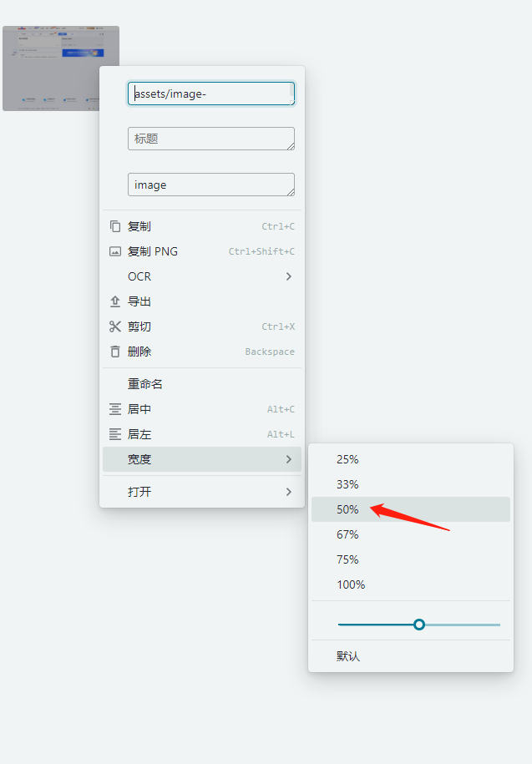Expand the 宽度 submenu arrow

(289, 459)
